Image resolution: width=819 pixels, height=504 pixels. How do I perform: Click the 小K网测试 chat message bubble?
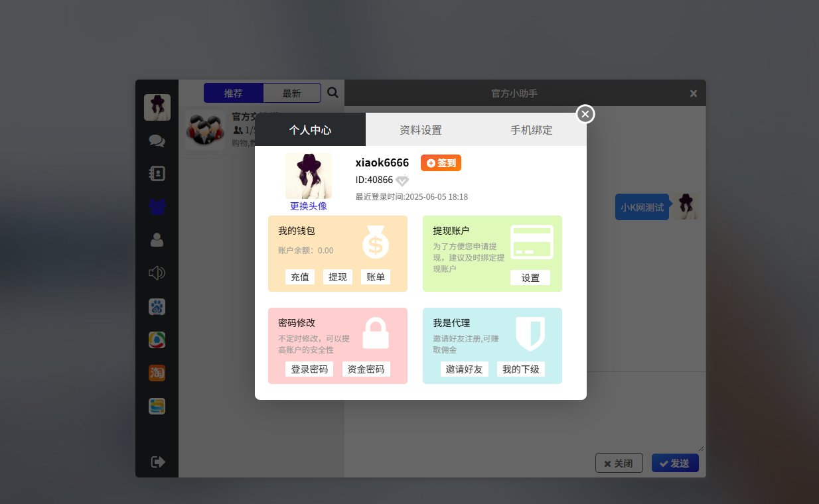tap(642, 207)
